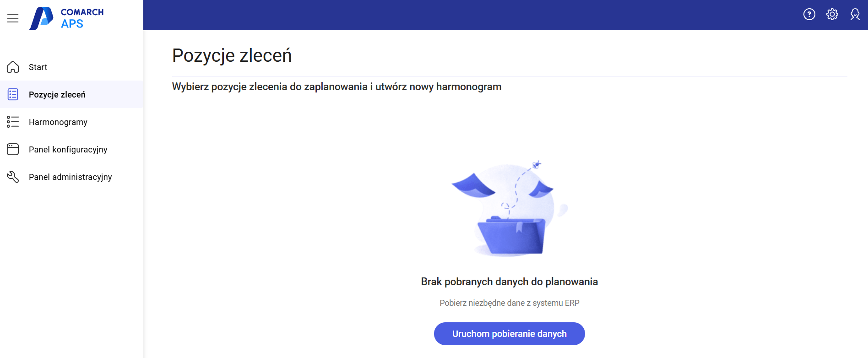Select Pozycje zleceń in the sidebar

tap(57, 95)
